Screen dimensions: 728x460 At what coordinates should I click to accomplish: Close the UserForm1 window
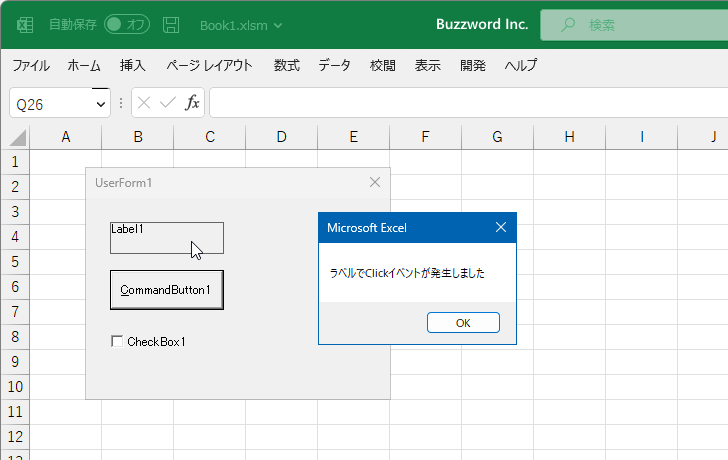click(375, 182)
